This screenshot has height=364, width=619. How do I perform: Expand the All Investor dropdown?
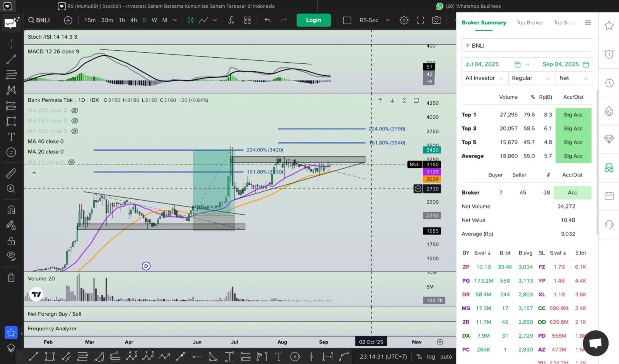[484, 78]
